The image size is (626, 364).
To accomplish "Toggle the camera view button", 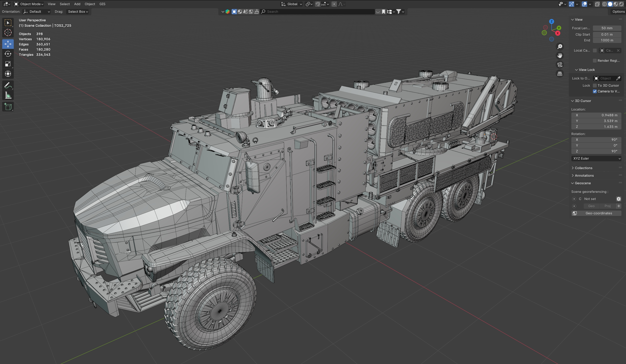I will [560, 65].
